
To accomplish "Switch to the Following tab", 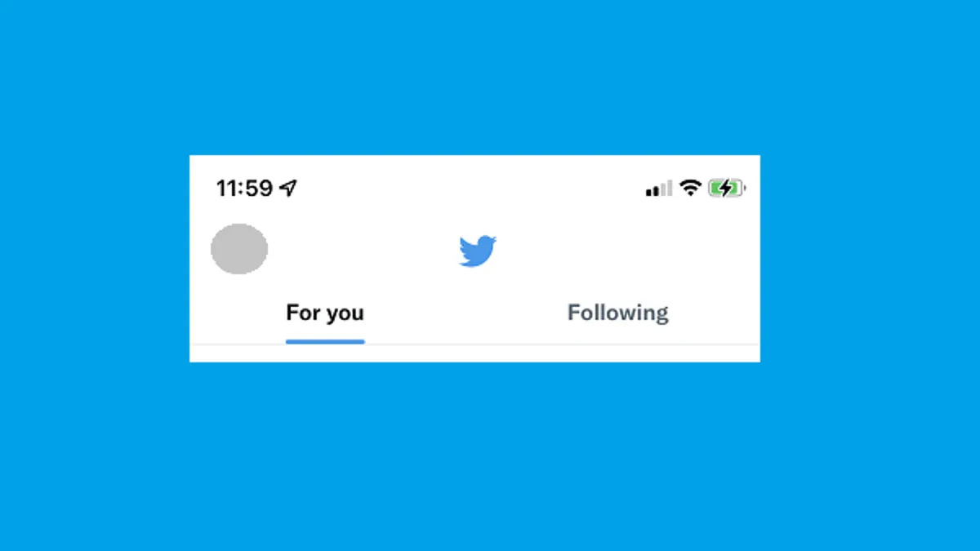I will (618, 313).
